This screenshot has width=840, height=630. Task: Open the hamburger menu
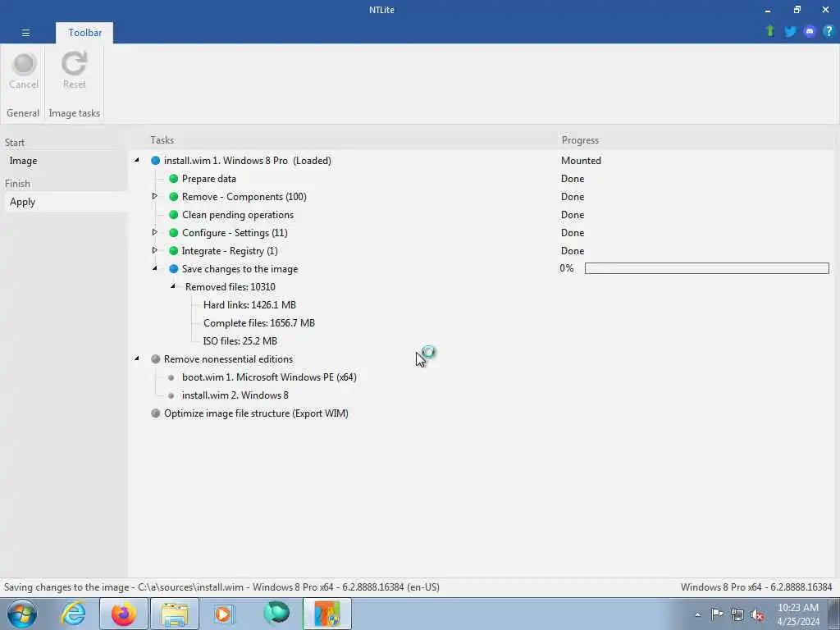point(25,33)
